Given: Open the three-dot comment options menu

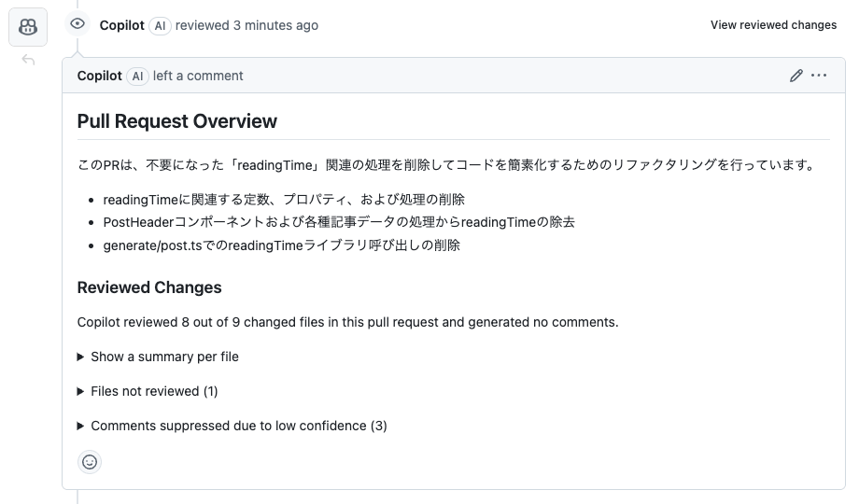Looking at the screenshot, I should pos(819,76).
